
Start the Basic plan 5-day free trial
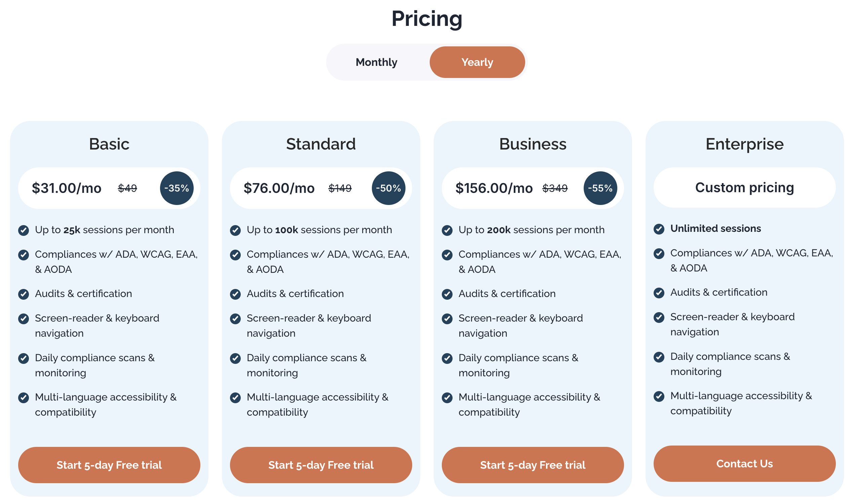(x=109, y=465)
